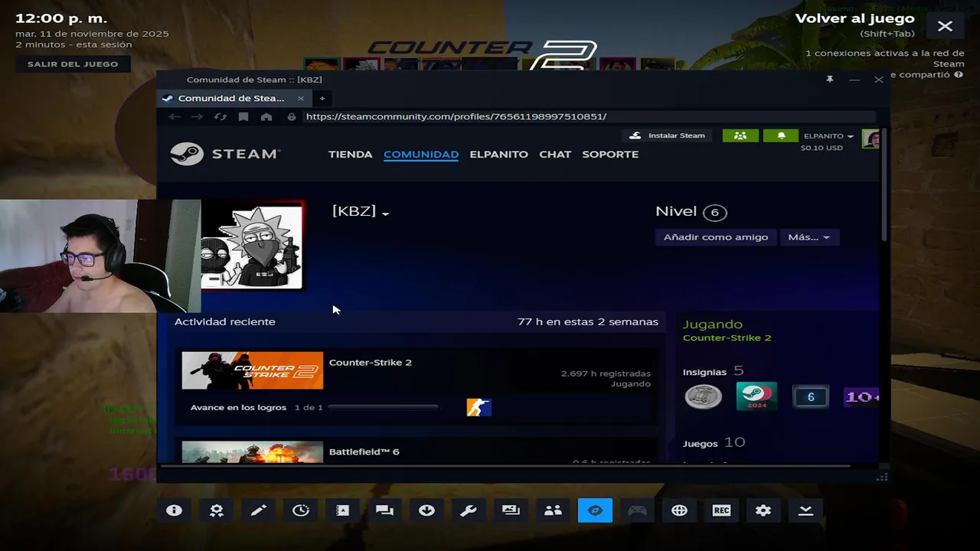Reload the Steam community page
Image resolution: width=980 pixels, height=551 pixels.
(x=220, y=117)
